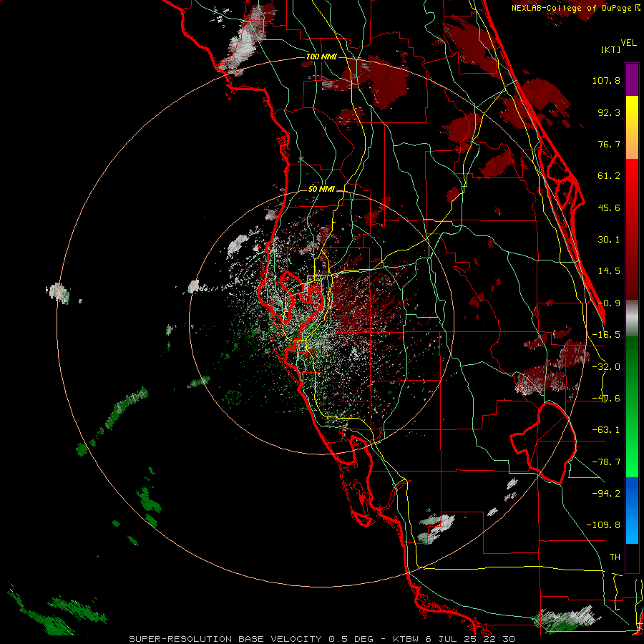Click the 92.3 legend value
Screen dimensions: 644x644
coord(609,112)
